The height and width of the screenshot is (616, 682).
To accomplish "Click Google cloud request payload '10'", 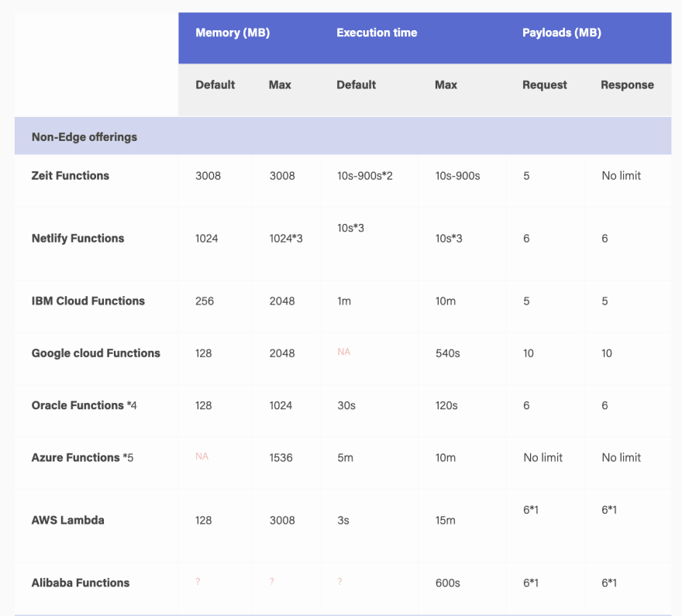I will 528,353.
